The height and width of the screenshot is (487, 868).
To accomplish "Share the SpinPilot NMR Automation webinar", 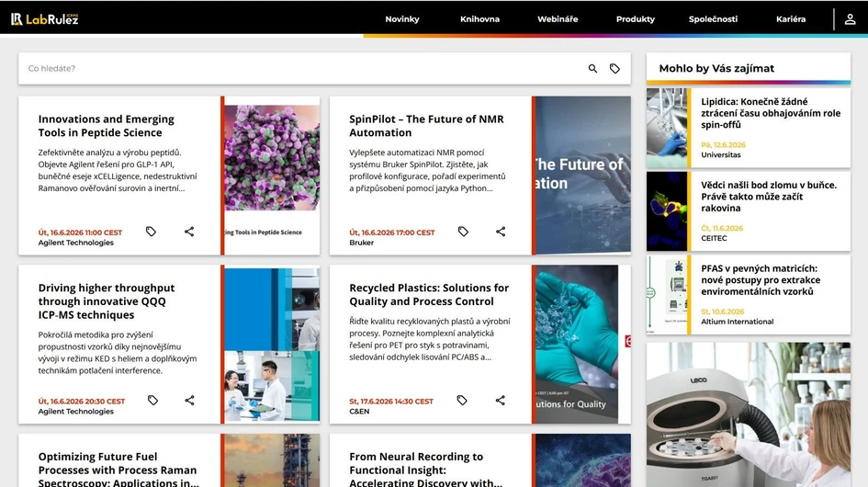I will click(x=501, y=232).
